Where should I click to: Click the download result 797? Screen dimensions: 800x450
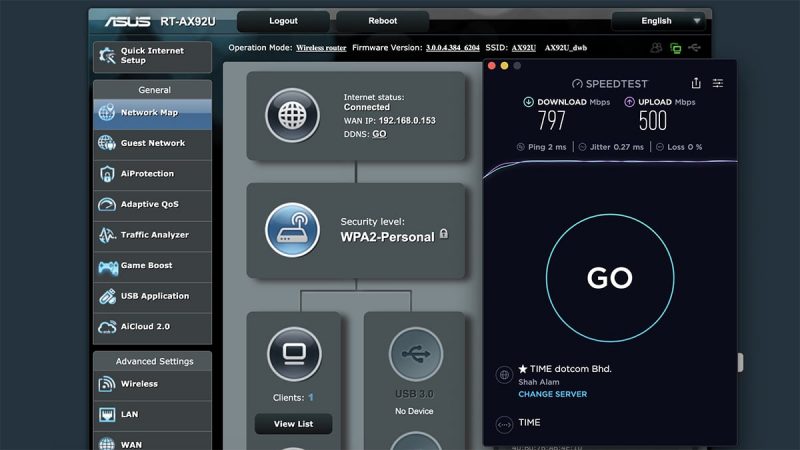(552, 121)
